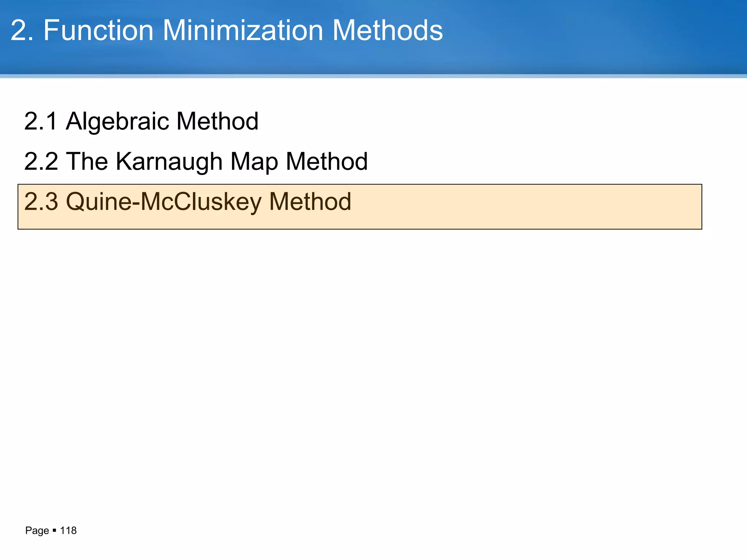Click the light blue separator line under header
Viewport: 747px width, 560px height.
pyautogui.click(x=373, y=76)
